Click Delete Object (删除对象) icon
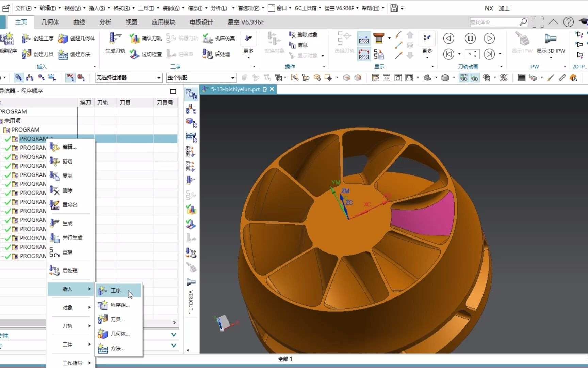588x368 pixels. coord(292,35)
